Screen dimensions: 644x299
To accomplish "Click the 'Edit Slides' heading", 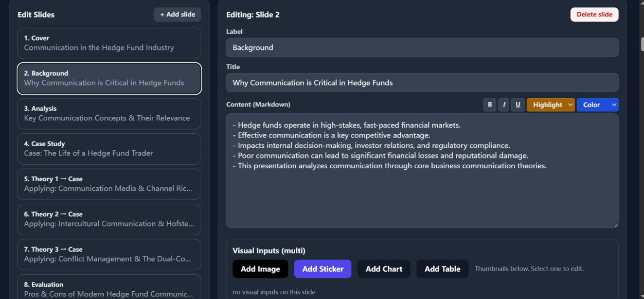I will 36,14.
